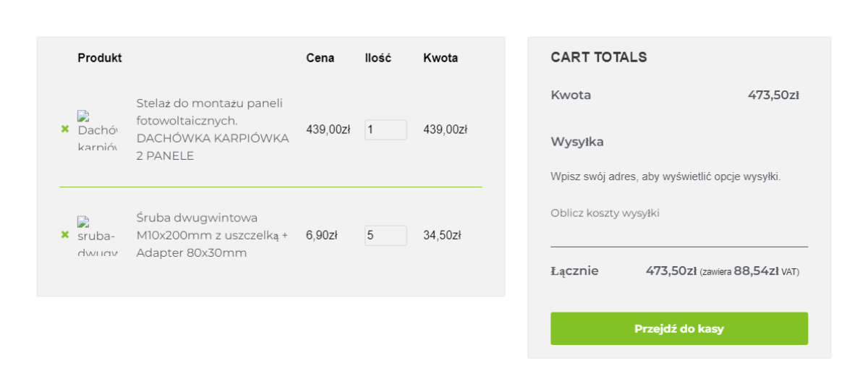Click the Kwota column header
The image size is (868, 392).
tap(441, 58)
